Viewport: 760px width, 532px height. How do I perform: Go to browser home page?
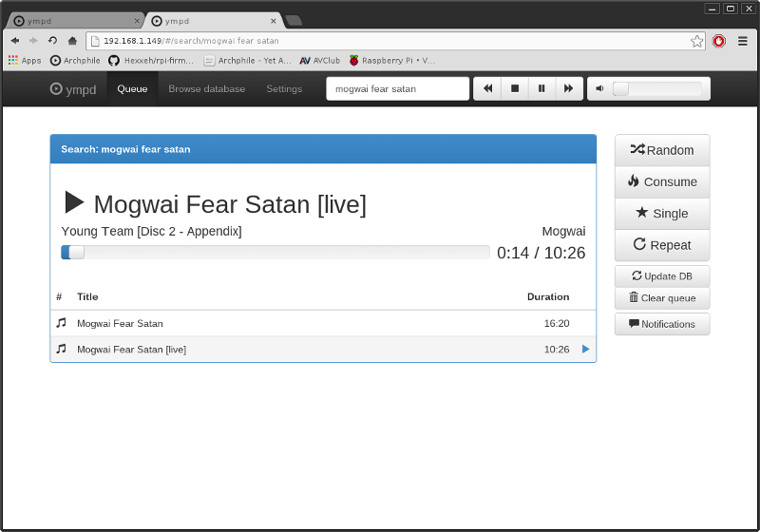click(72, 41)
